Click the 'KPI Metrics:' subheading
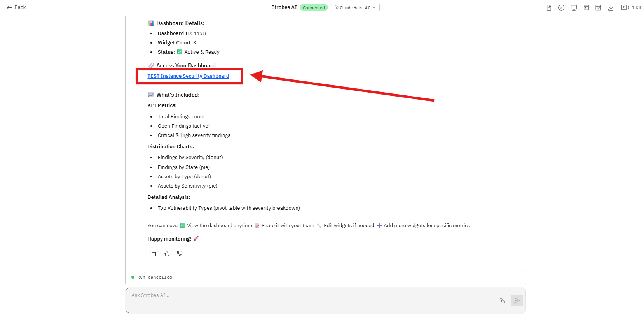Screen dimensions: 644x316 click(x=162, y=105)
